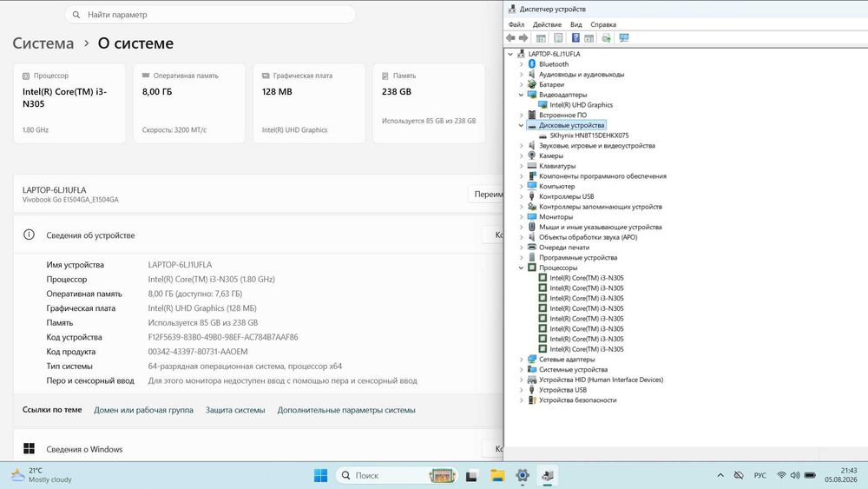868x489 pixels.
Task: Open the Защита системы link
Action: pos(235,410)
